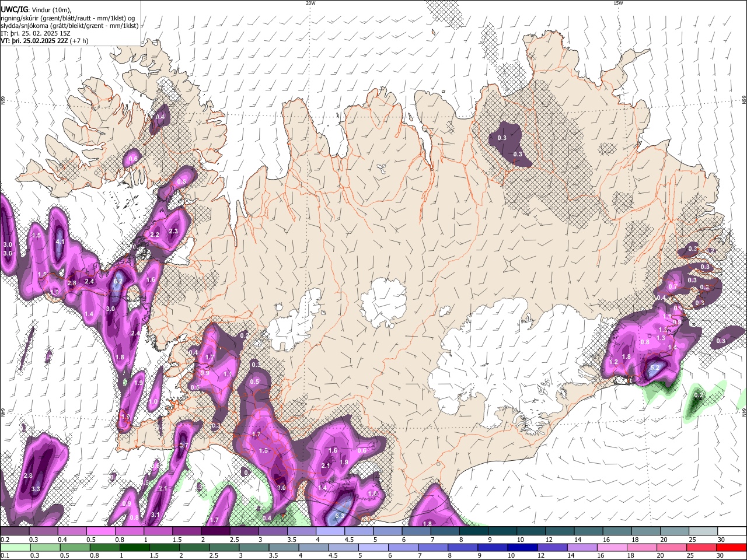The width and height of the screenshot is (747, 560).
Task: Click the '6.2' precipitation value on the map
Action: tap(117, 281)
